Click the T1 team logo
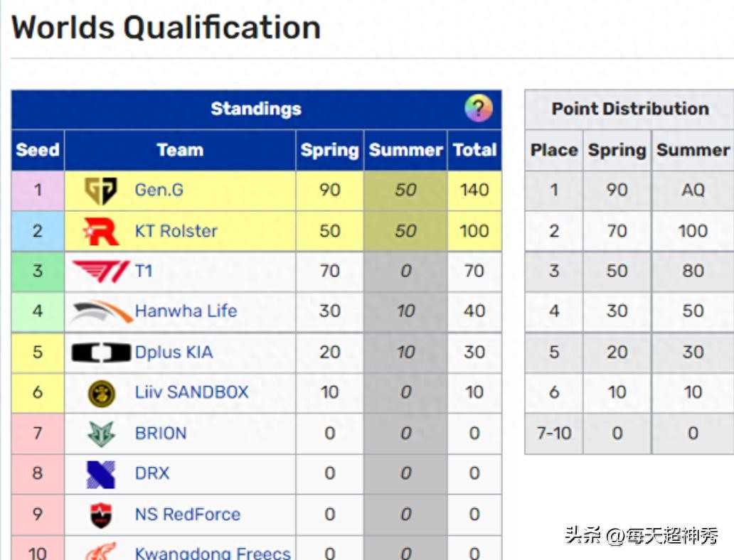 tap(101, 271)
